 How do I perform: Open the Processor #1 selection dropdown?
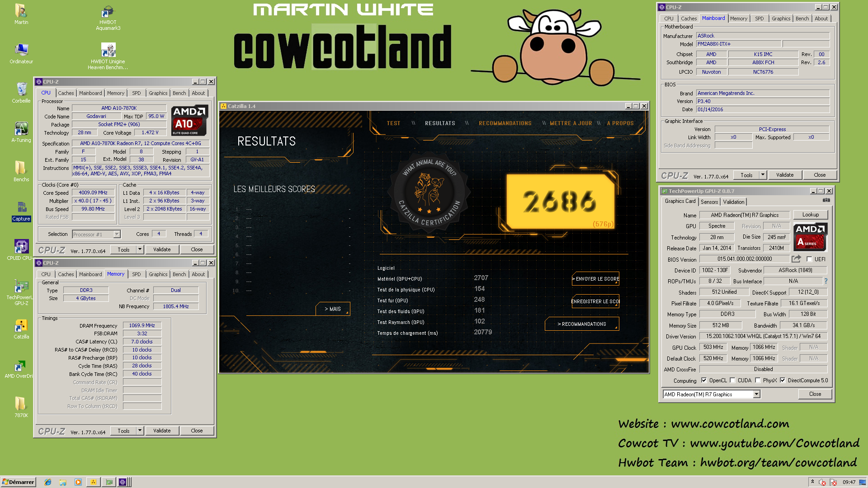point(117,234)
